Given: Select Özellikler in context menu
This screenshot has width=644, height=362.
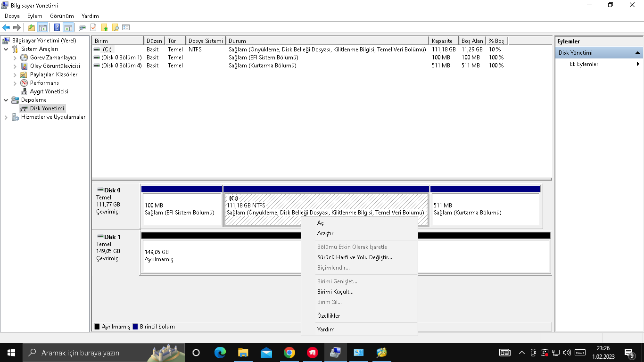Looking at the screenshot, I should pos(359,316).
